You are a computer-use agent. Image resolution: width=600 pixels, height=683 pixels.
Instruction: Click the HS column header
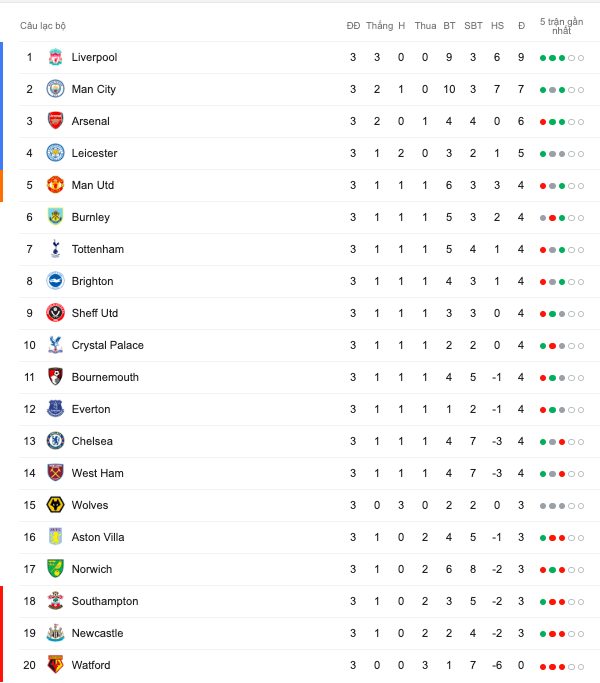click(x=497, y=25)
